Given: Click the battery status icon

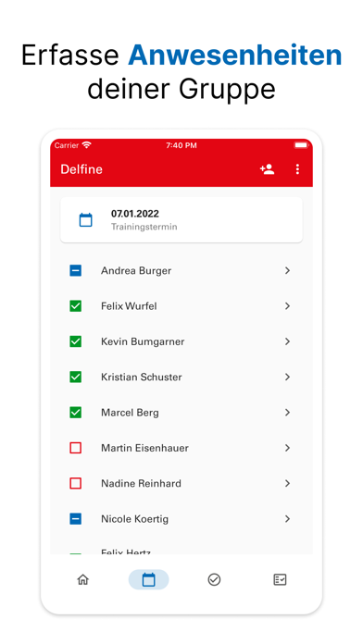Looking at the screenshot, I should (301, 145).
